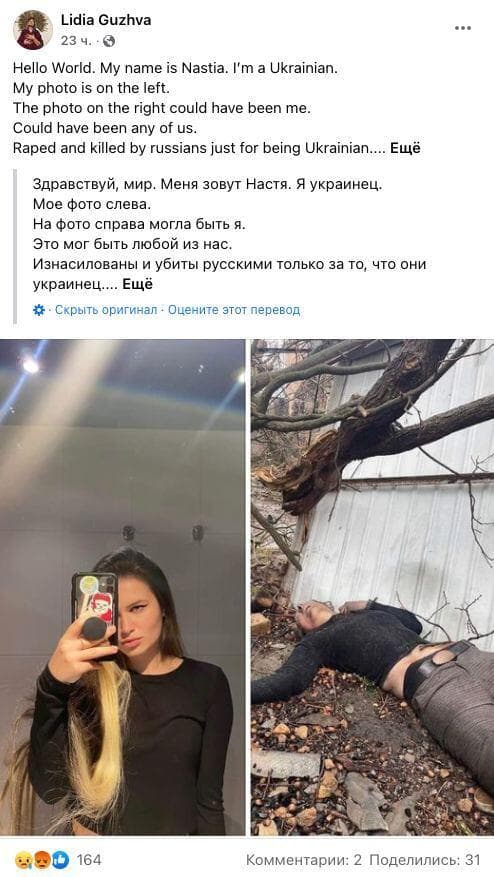
Task: Open the left mirror selfie photo
Action: click(x=123, y=587)
